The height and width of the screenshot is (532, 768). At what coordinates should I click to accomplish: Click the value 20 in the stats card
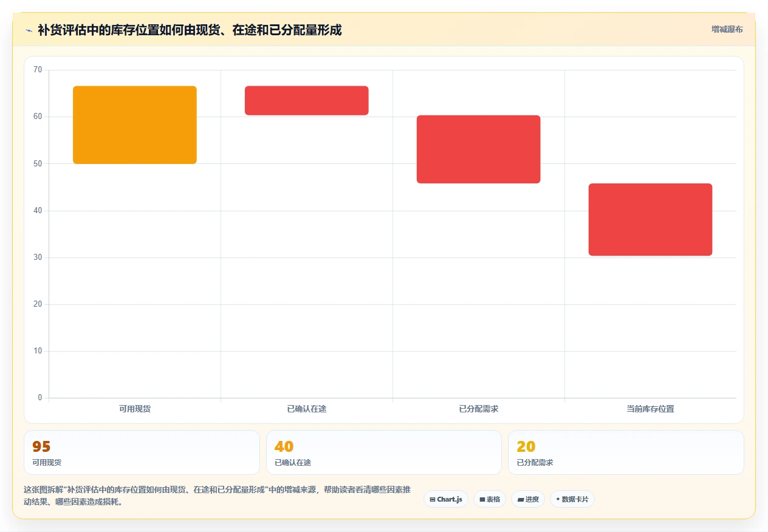pyautogui.click(x=526, y=447)
